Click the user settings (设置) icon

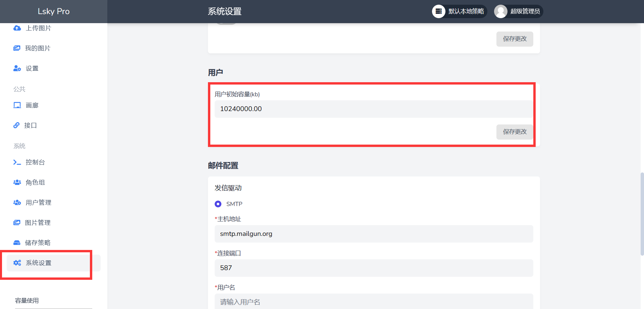click(17, 68)
